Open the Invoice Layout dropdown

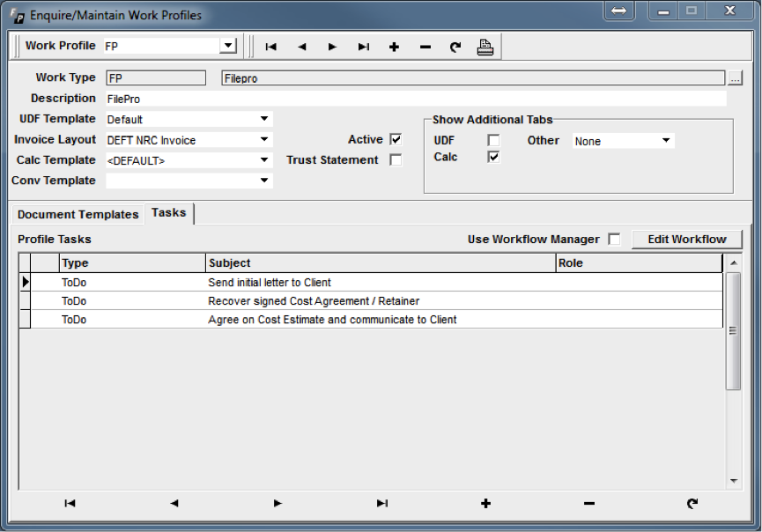click(264, 139)
